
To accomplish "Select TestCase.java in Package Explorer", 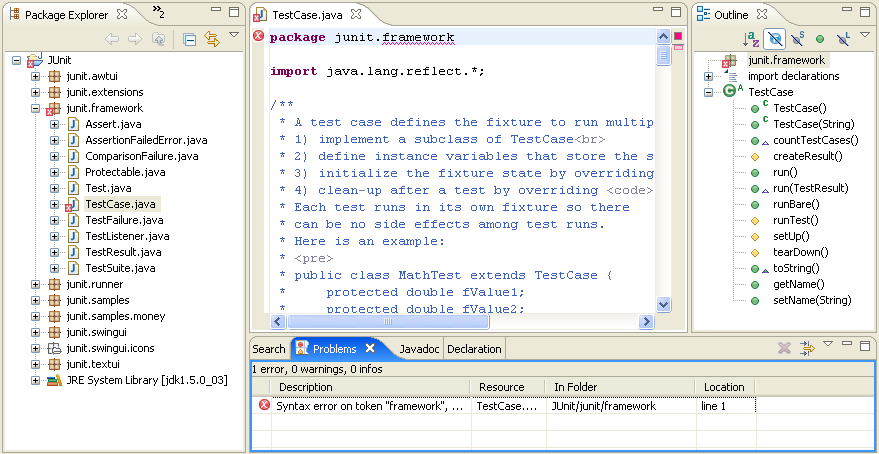I will [x=121, y=204].
